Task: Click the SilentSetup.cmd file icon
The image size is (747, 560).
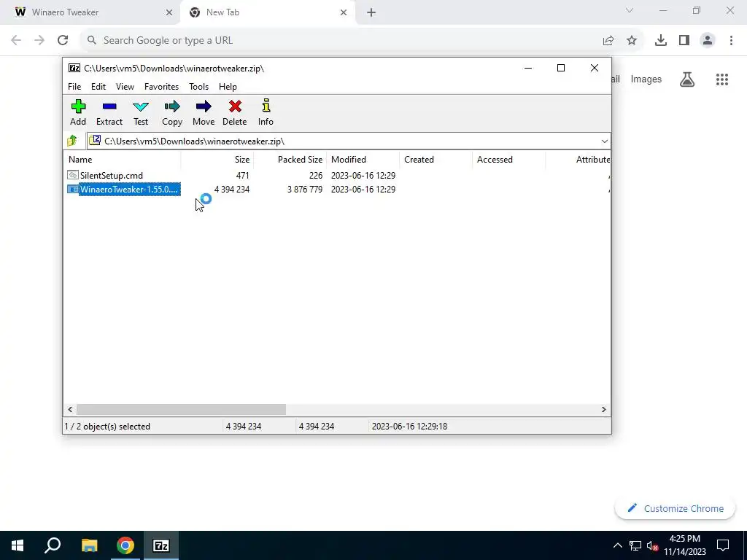Action: 72,175
